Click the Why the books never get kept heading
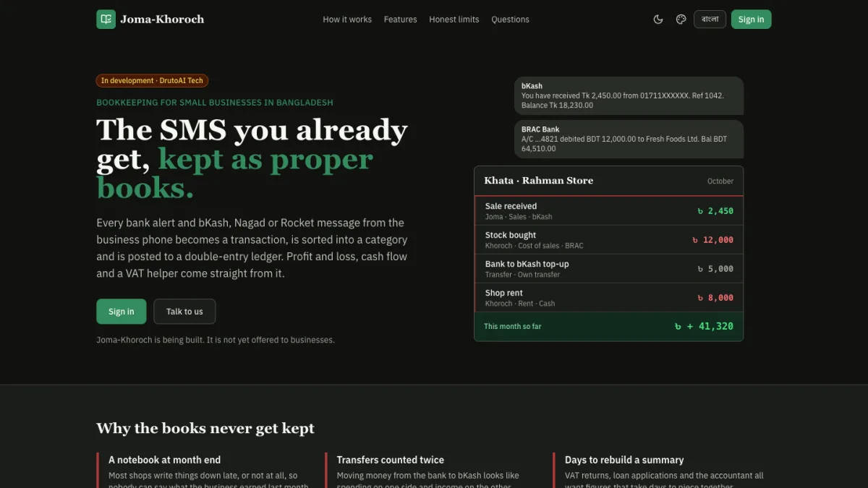Screen dimensions: 868x488 pyautogui.click(x=205, y=429)
